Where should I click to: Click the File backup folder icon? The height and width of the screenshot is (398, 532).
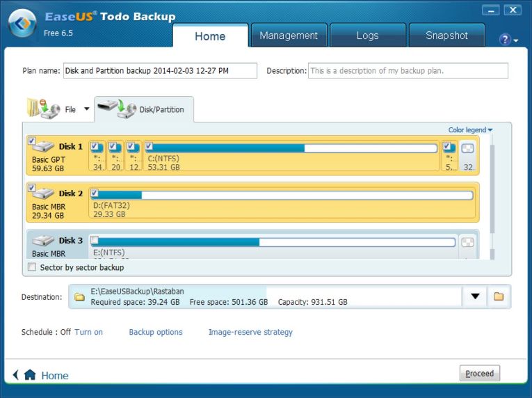(x=40, y=108)
